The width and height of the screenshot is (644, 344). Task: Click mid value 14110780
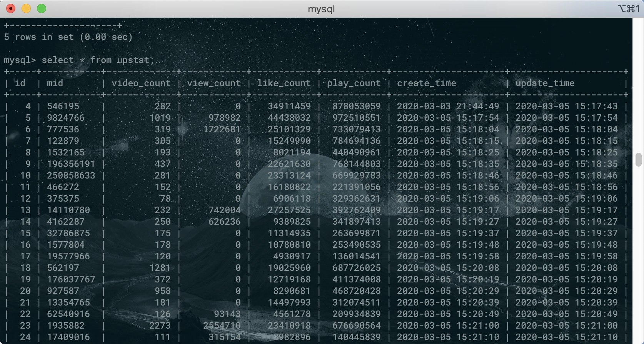tap(68, 210)
